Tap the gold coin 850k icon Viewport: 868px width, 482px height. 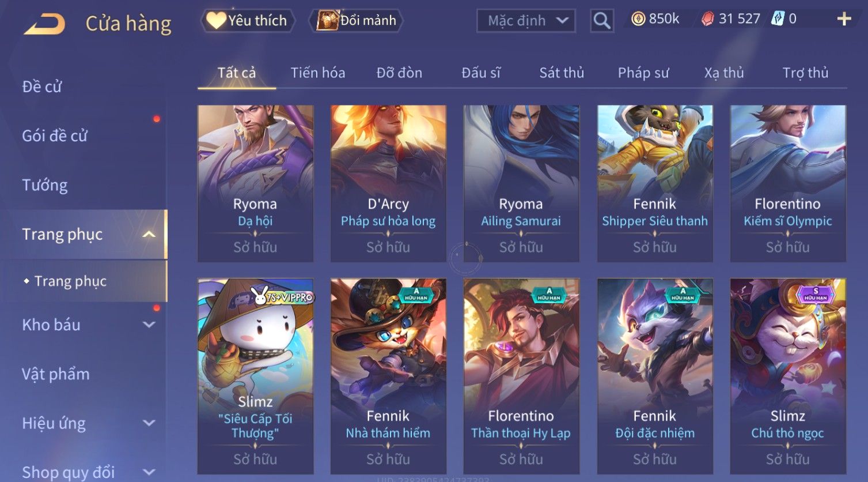click(638, 19)
